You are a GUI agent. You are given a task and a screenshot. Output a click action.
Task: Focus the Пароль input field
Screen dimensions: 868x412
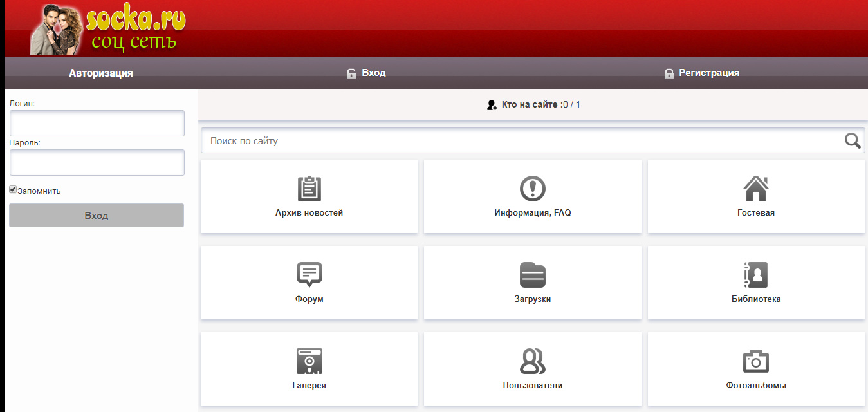(x=97, y=163)
